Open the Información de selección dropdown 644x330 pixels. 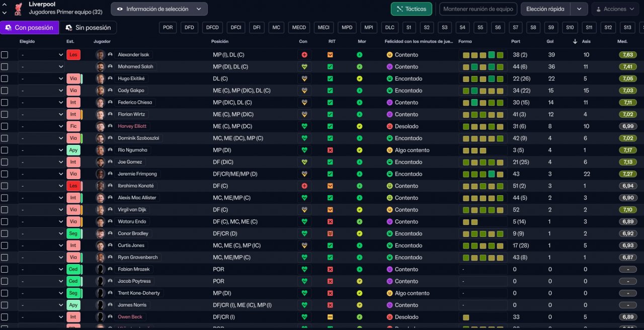click(x=159, y=9)
